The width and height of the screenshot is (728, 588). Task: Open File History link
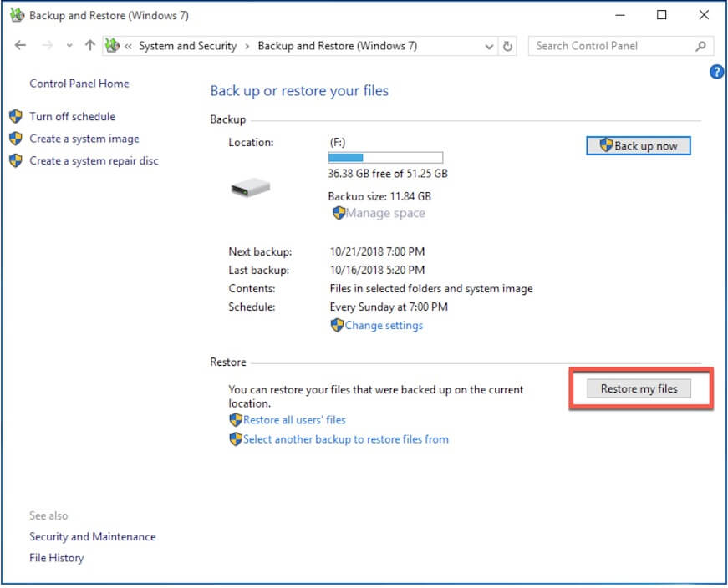57,558
